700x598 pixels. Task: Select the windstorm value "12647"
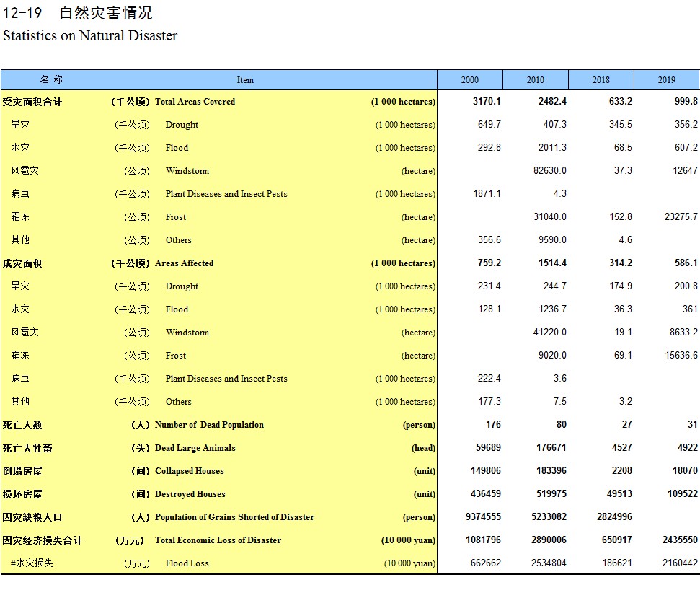click(686, 171)
